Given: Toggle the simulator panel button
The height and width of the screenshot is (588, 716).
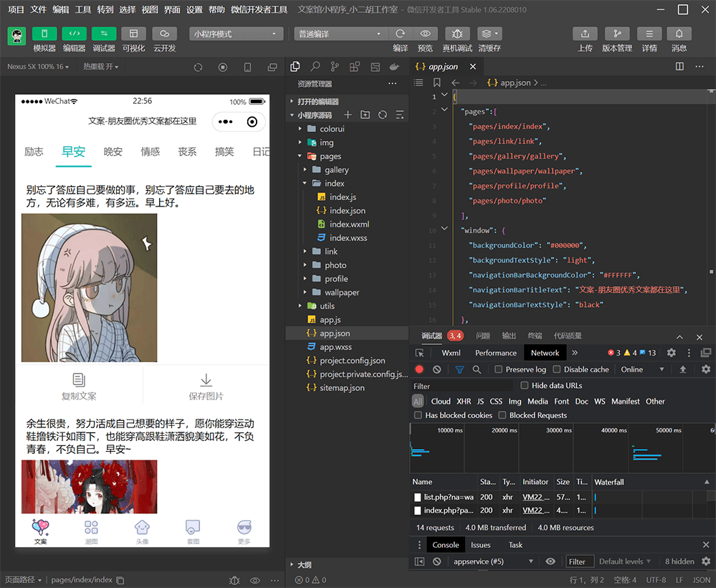Looking at the screenshot, I should [44, 34].
